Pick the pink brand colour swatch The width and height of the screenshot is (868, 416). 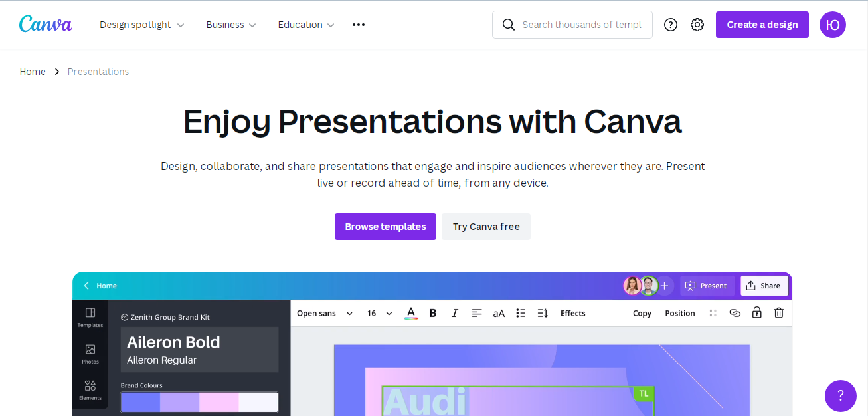pyautogui.click(x=218, y=402)
